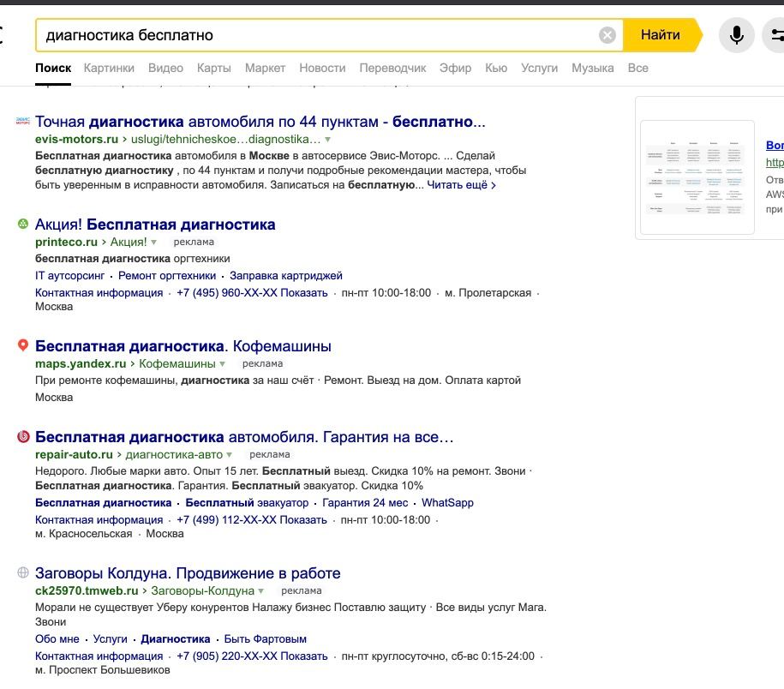Viewport: 784px width, 689px height.
Task: Start voice search with the microphone icon
Action: [737, 35]
